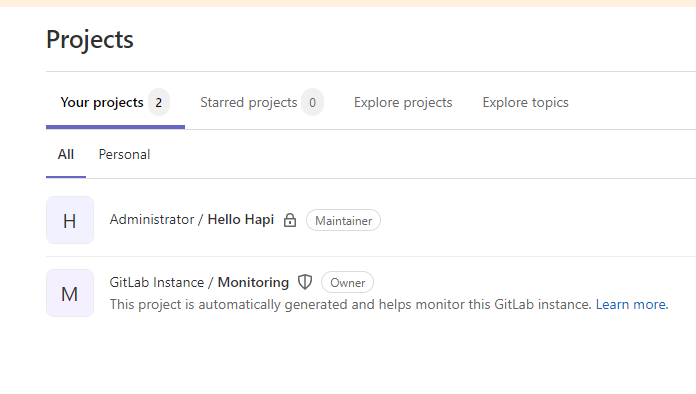Click the Administrator namespace text
The image size is (696, 394).
point(152,220)
